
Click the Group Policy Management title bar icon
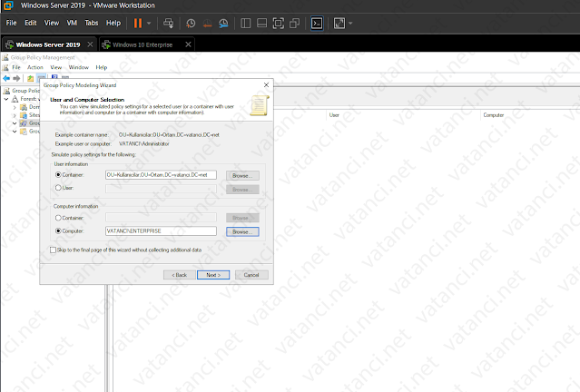(x=5, y=57)
